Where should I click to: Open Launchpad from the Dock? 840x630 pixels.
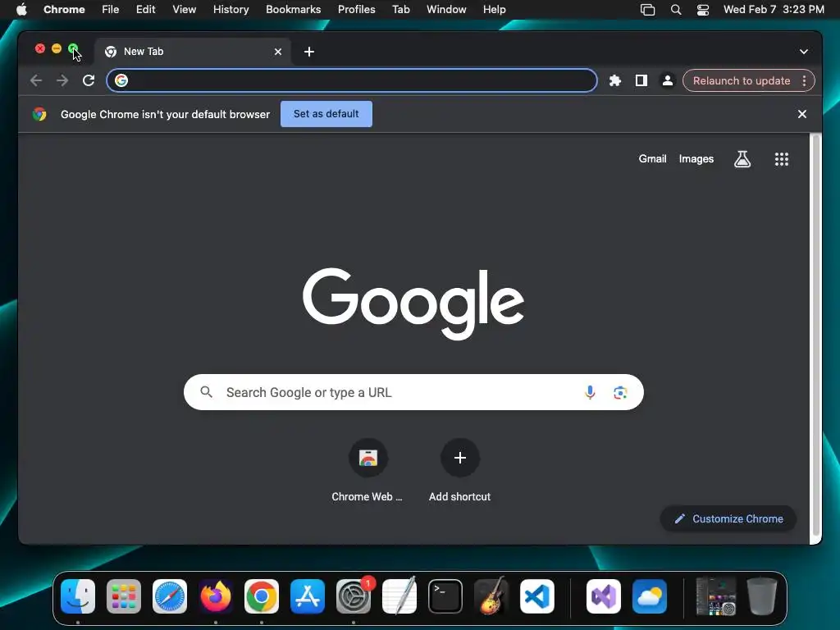[124, 596]
